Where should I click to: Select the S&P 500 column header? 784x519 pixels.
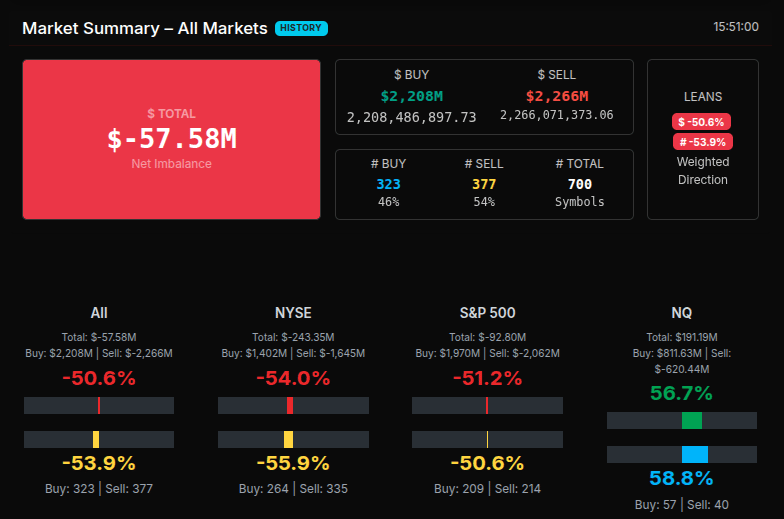(487, 313)
